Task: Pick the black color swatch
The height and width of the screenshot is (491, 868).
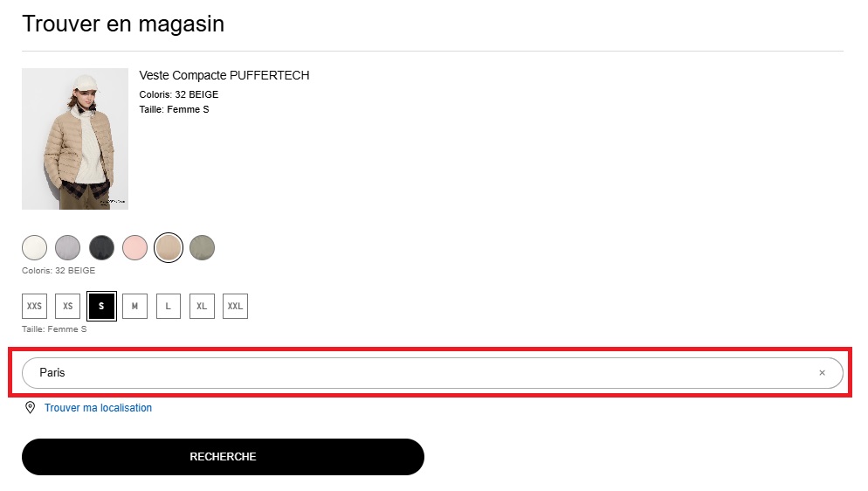Action: pyautogui.click(x=101, y=248)
